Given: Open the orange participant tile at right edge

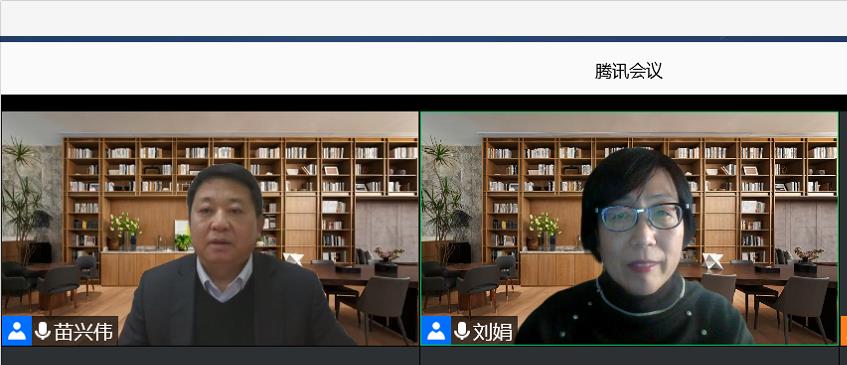Looking at the screenshot, I should tap(844, 330).
